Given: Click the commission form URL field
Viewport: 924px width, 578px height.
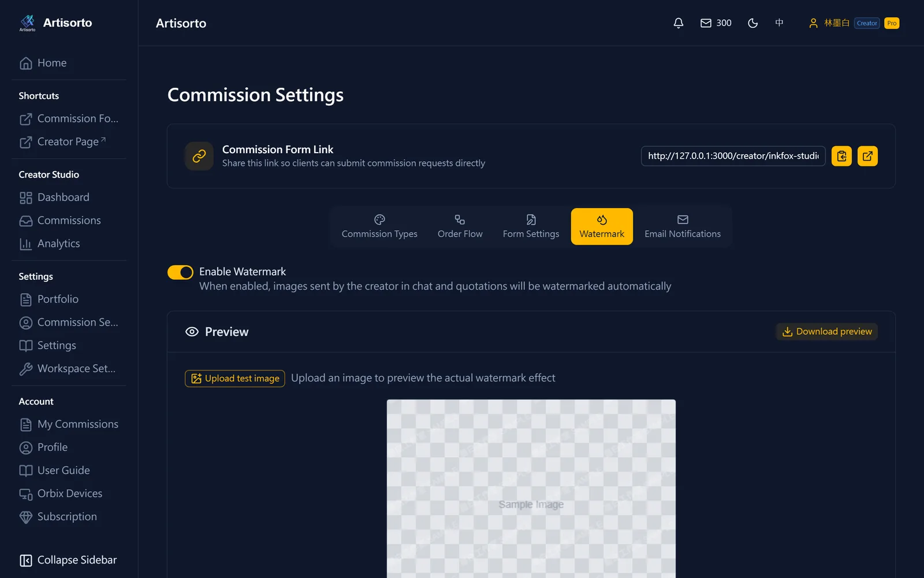Looking at the screenshot, I should pos(733,156).
